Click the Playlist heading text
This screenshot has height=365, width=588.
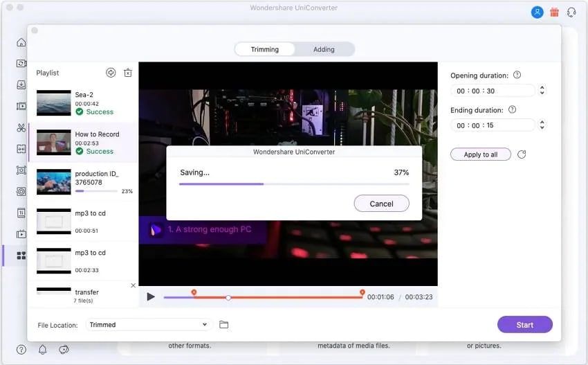click(48, 73)
